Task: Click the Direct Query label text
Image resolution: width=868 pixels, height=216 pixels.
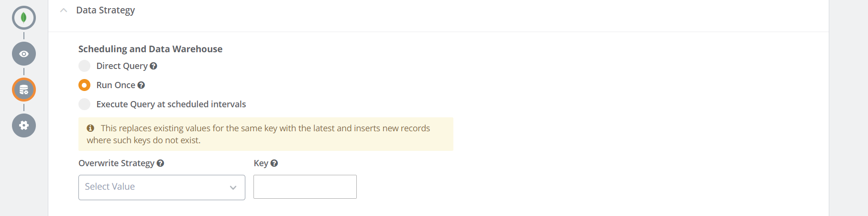Action: tap(121, 66)
